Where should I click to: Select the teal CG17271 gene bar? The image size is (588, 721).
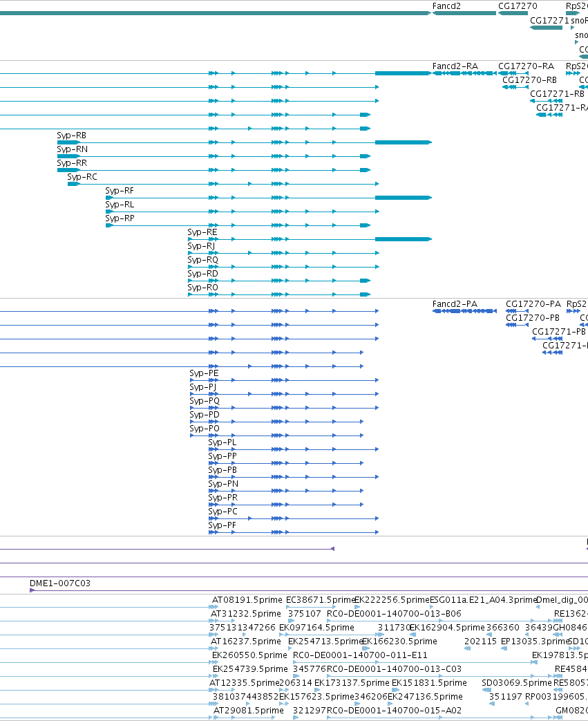[x=546, y=28]
